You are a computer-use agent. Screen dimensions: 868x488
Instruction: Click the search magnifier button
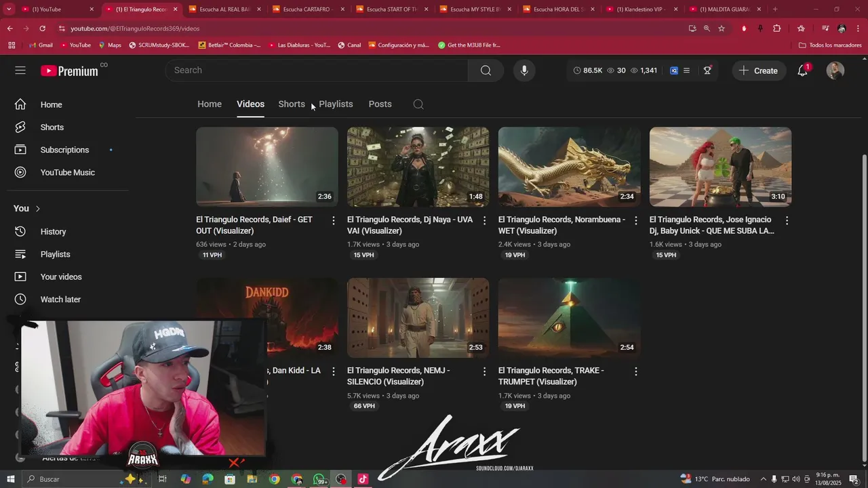tap(486, 70)
